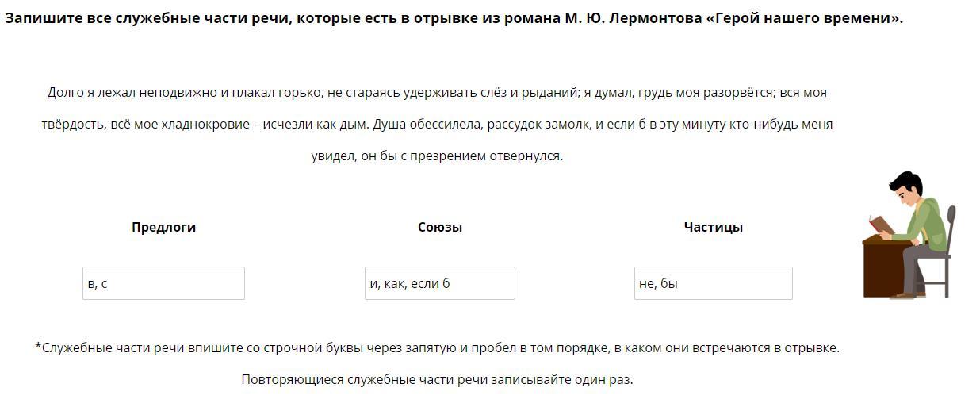Click the passage line starting "Долго я лежал"

437,93
